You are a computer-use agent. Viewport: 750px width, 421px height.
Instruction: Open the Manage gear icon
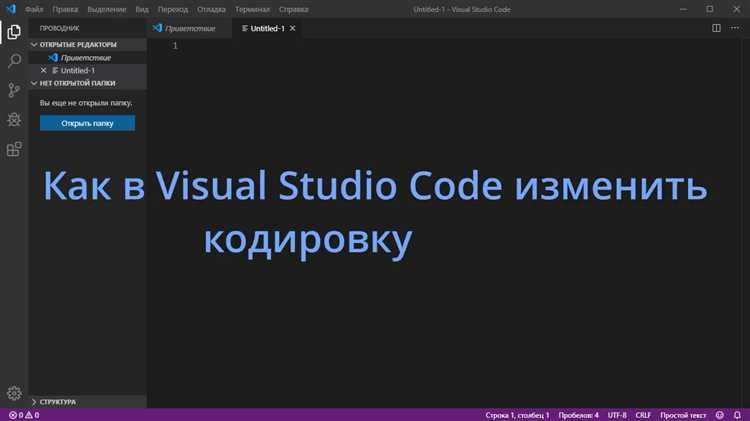[x=14, y=393]
